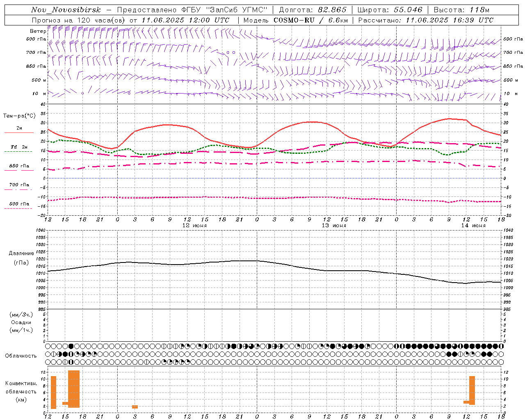Select the "Широта: 55.046" header field
Screen dimensions: 525x420
point(390,10)
